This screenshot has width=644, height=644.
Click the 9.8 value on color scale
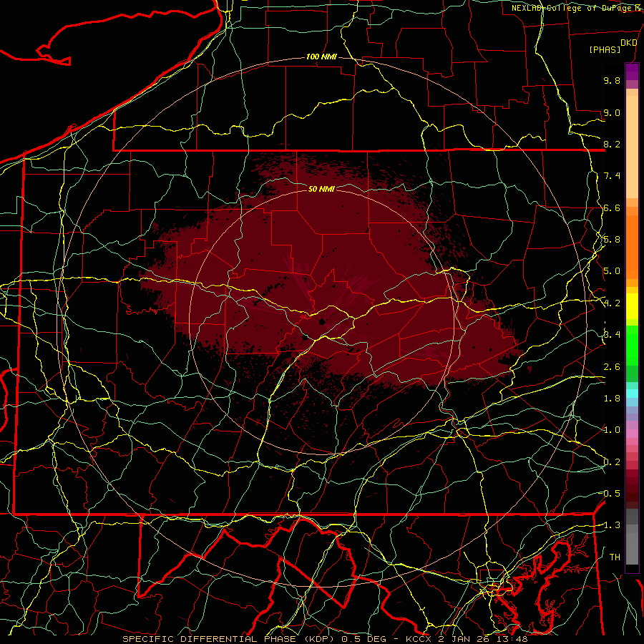pyautogui.click(x=612, y=80)
